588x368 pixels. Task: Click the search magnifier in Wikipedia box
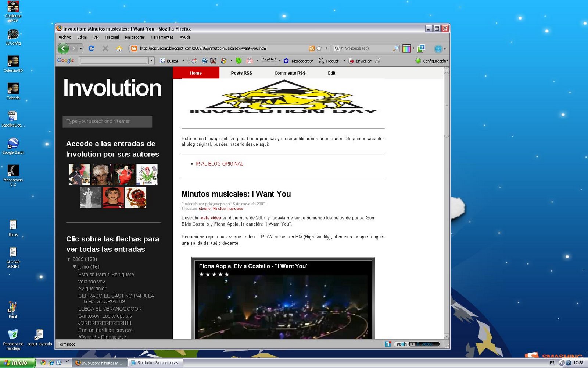coord(396,48)
